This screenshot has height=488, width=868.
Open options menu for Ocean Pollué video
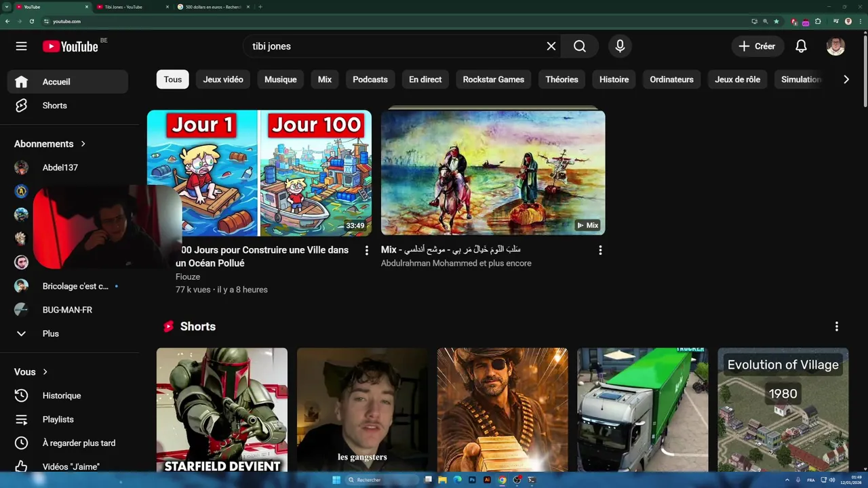(367, 250)
